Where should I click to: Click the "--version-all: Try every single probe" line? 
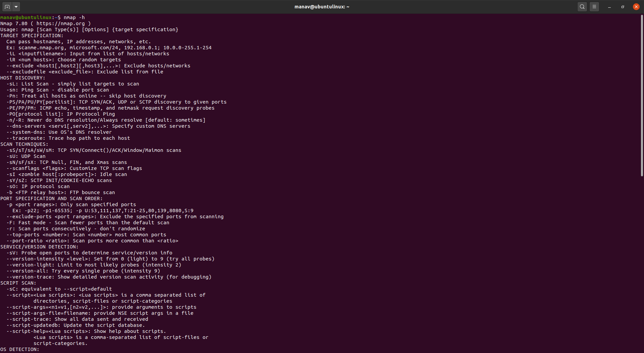pos(83,271)
